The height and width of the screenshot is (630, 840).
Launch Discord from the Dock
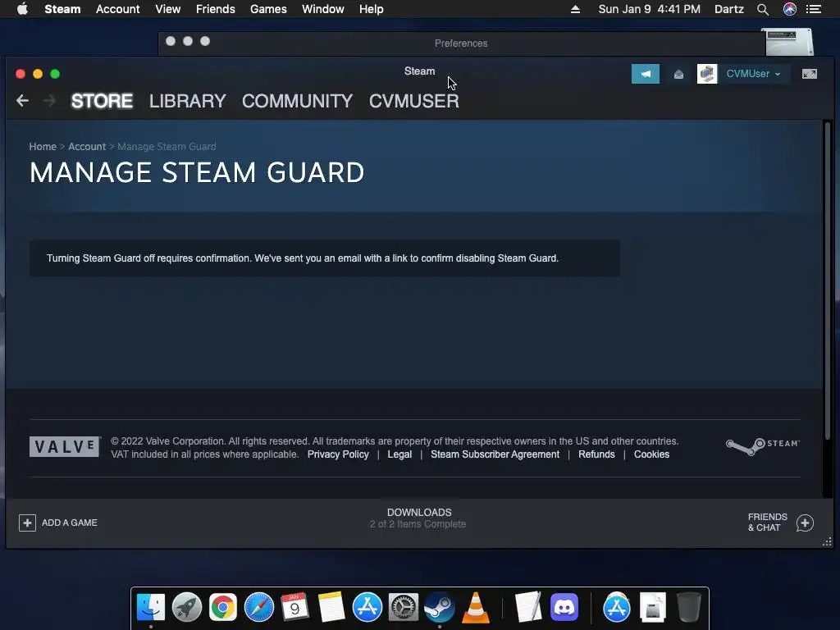point(564,607)
